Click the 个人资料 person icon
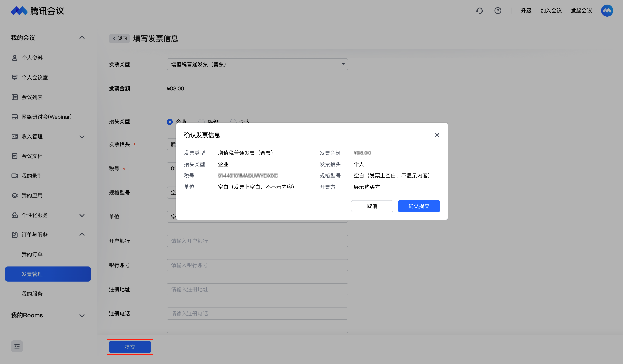This screenshot has height=364, width=623. pyautogui.click(x=15, y=58)
